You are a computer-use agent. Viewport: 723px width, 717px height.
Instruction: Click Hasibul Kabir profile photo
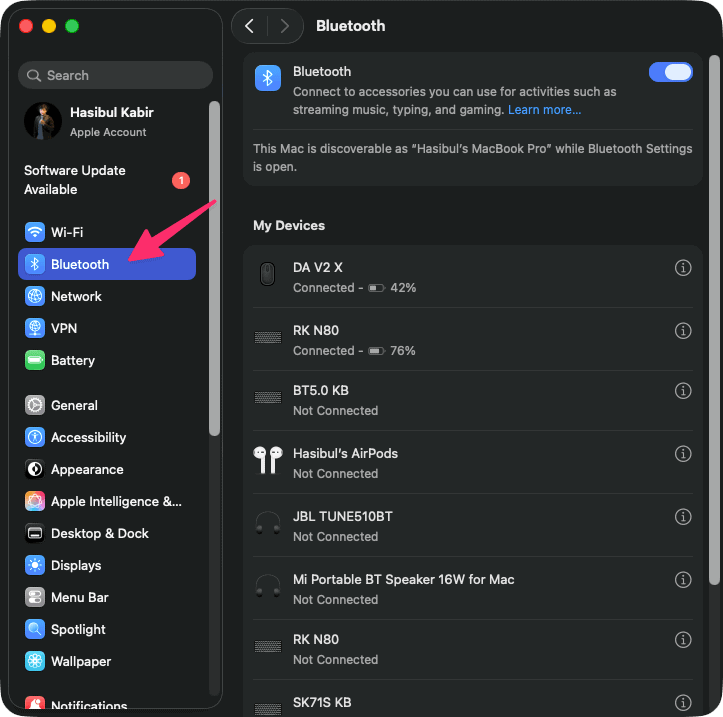point(43,121)
